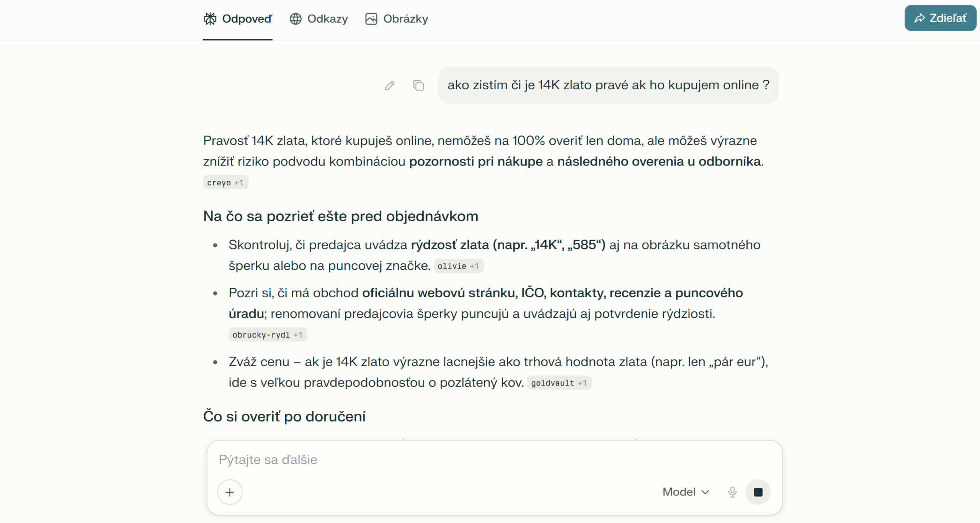
Task: Open the olivie source citation
Action: coord(458,266)
